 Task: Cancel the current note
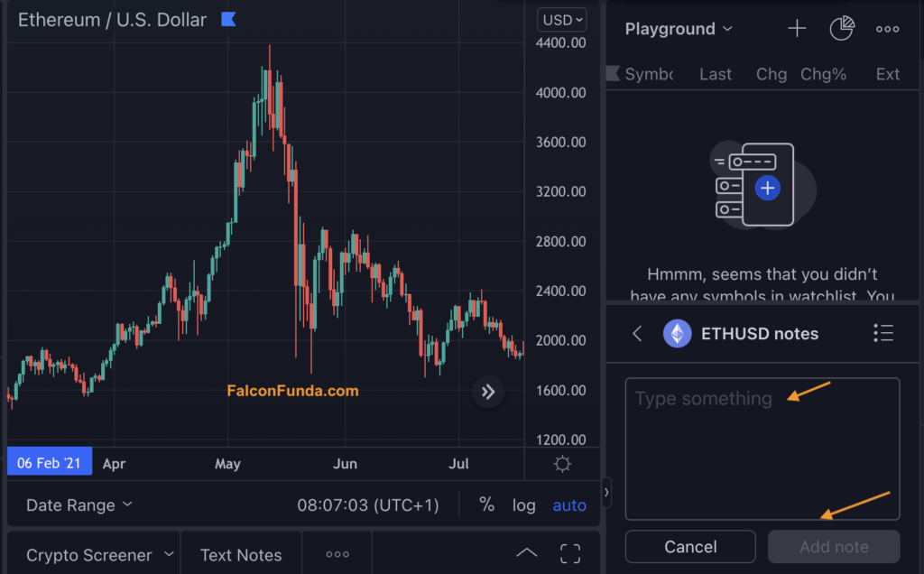click(689, 546)
